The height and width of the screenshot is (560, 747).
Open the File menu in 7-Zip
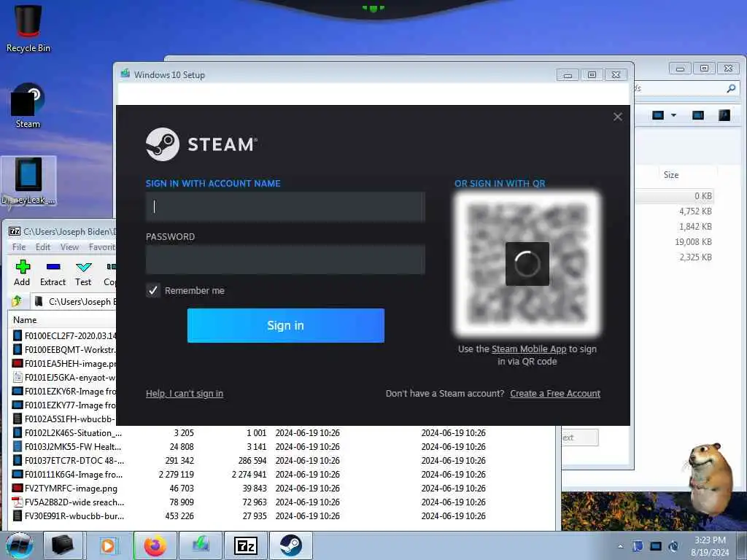coord(19,246)
